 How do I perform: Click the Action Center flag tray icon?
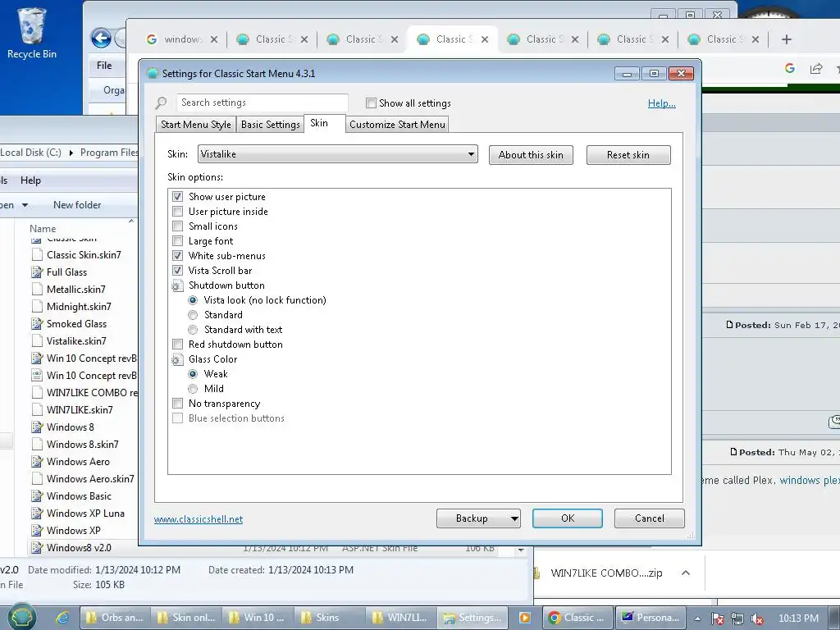(x=717, y=619)
